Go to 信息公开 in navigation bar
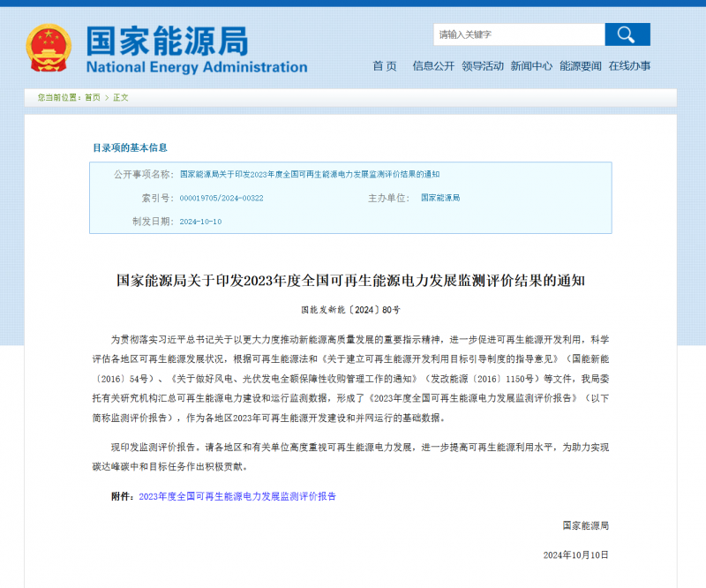Image resolution: width=706 pixels, height=588 pixels. [x=433, y=66]
